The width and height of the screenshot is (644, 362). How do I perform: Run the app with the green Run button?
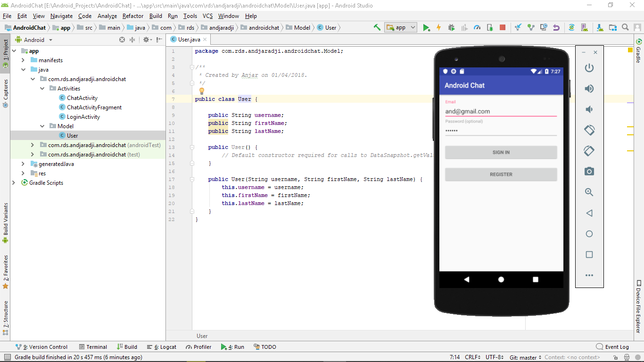click(x=426, y=27)
